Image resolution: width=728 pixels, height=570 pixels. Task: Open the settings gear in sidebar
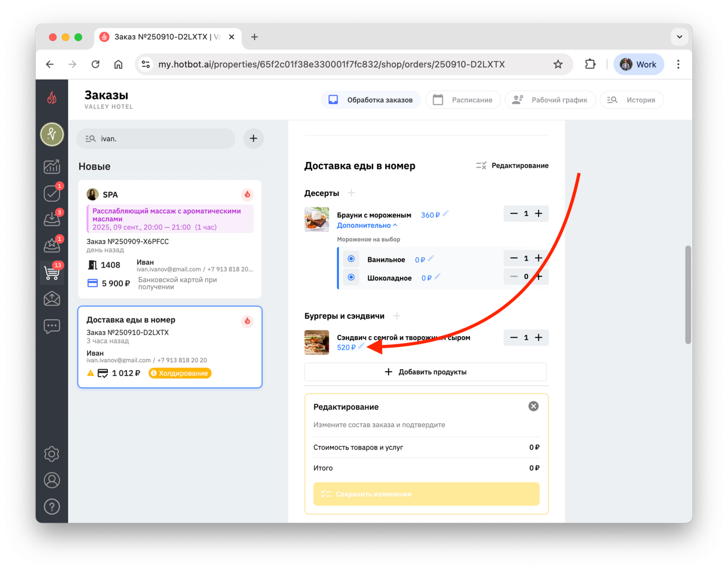(52, 454)
